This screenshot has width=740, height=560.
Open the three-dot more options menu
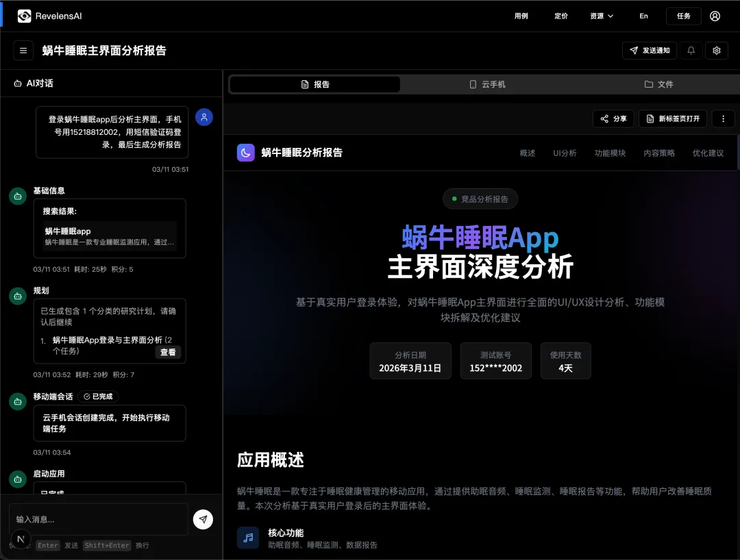point(723,119)
